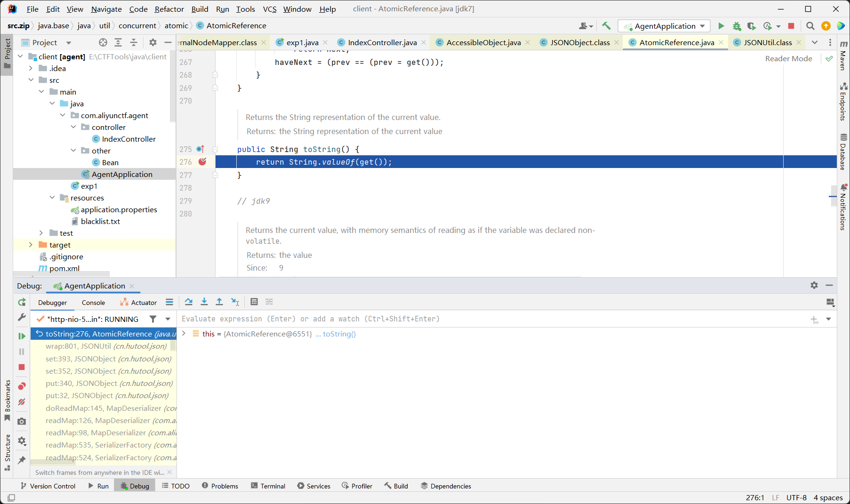The height and width of the screenshot is (504, 850).
Task: Click the Run with Coverage icon
Action: point(752,26)
